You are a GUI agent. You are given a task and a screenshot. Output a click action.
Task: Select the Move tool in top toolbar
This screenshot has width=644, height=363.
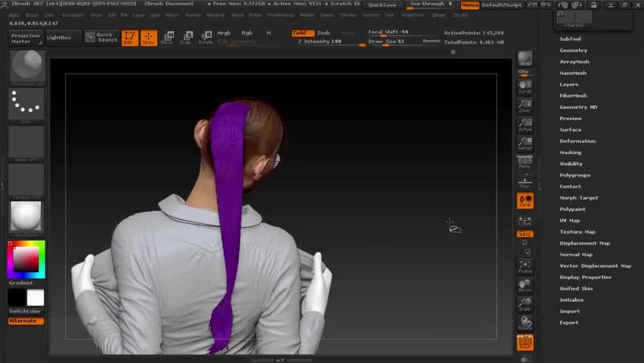(167, 37)
